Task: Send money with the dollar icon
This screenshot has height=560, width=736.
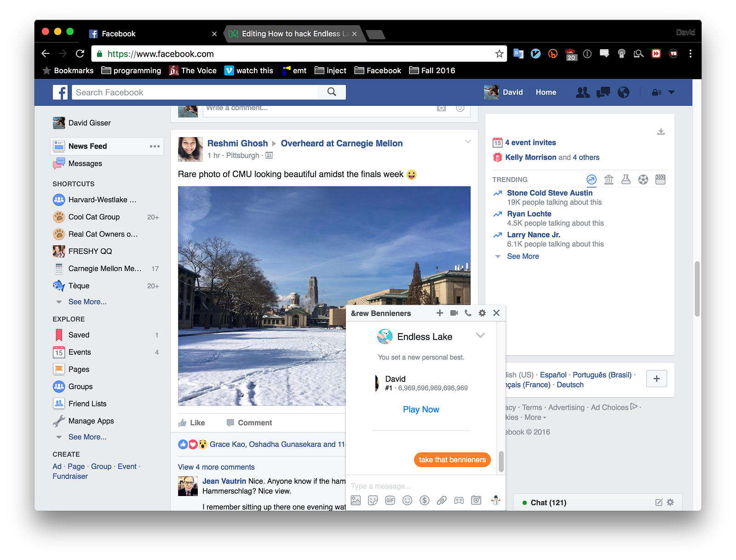Action: 425,500
